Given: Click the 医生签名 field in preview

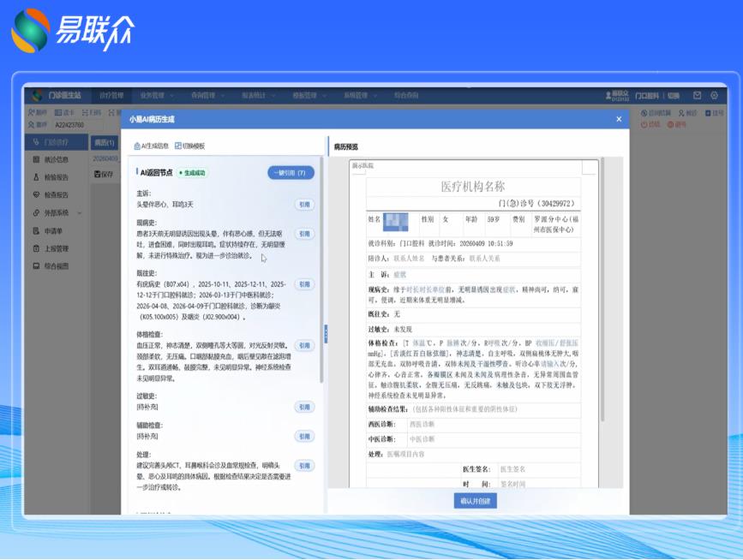Looking at the screenshot, I should click(x=539, y=469).
